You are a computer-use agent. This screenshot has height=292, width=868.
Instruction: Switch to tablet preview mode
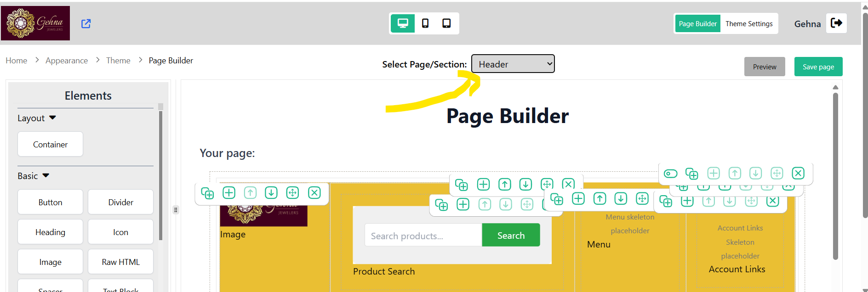tap(446, 23)
